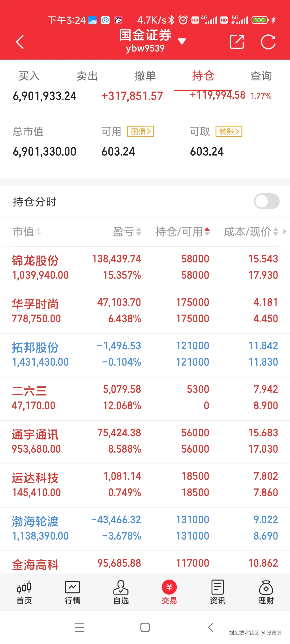Tap the back arrow in red header
This screenshot has width=290, height=644.
click(x=20, y=42)
